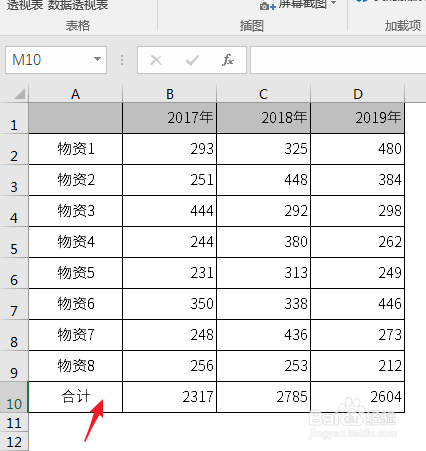Click cell with value 256
Viewport: 426px width, 451px height.
click(170, 366)
